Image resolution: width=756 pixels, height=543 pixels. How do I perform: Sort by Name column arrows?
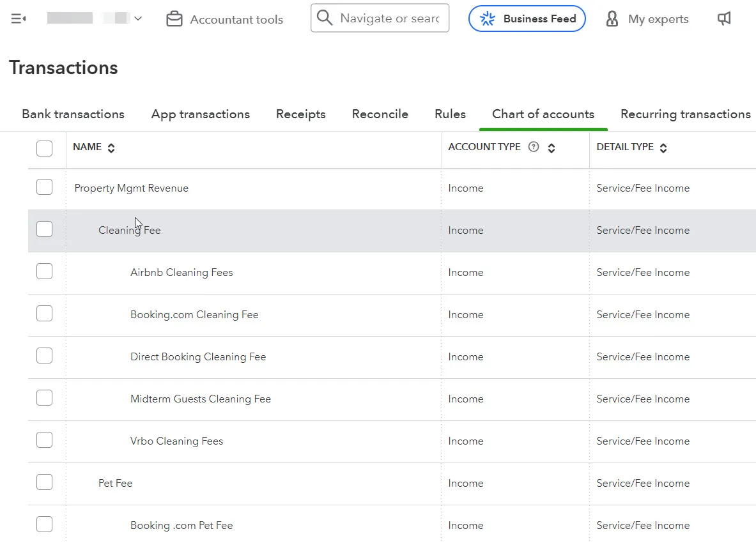pos(111,148)
